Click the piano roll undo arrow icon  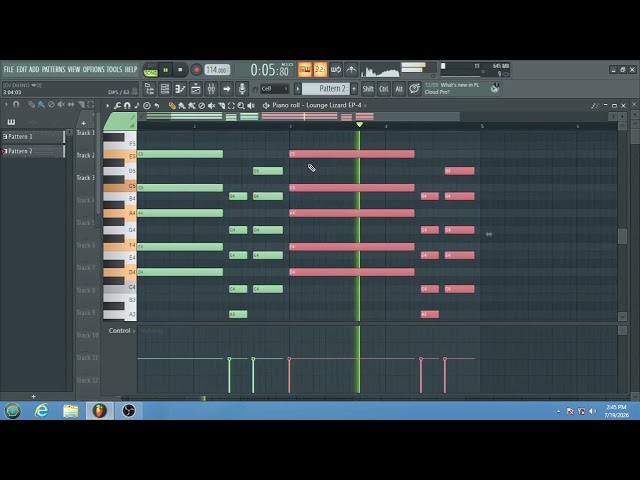point(157,106)
